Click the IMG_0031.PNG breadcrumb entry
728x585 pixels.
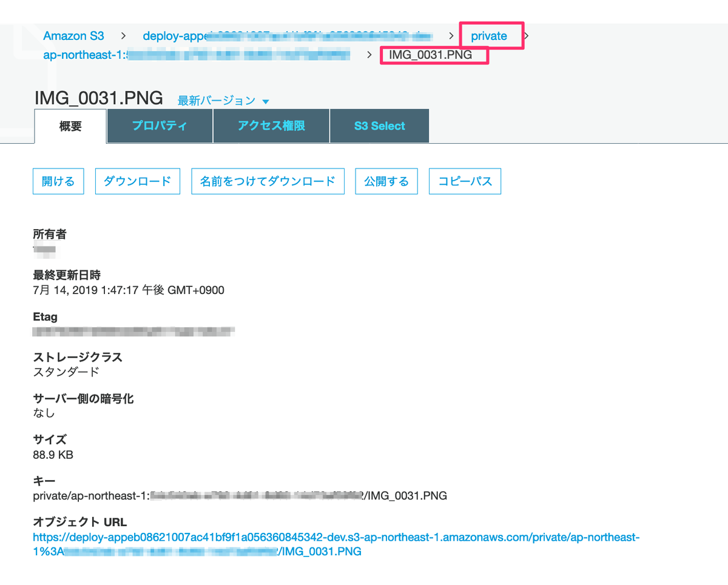pyautogui.click(x=431, y=56)
